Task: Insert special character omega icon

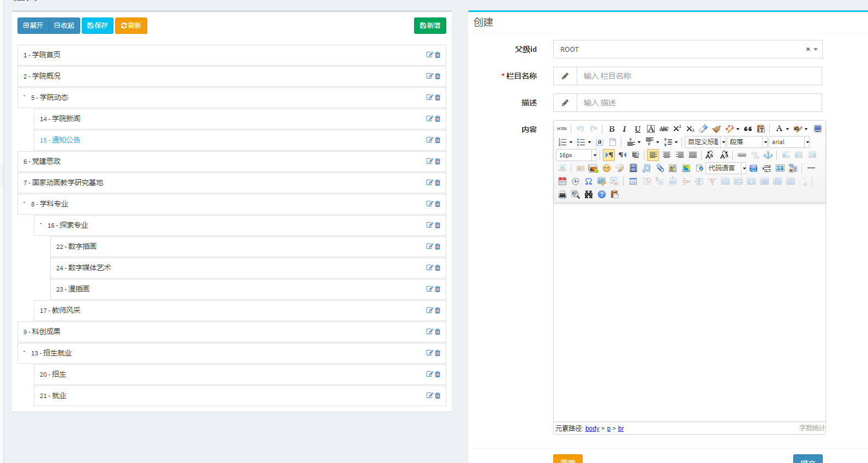Action: [589, 181]
